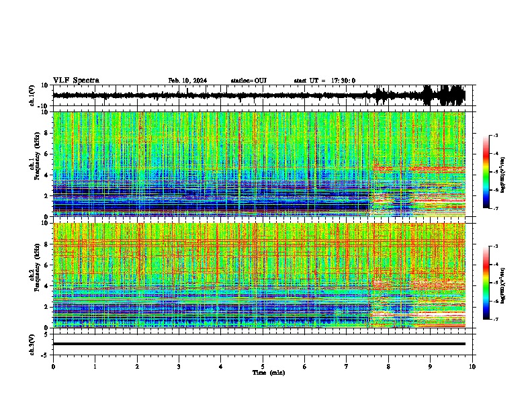This screenshot has width=532, height=411.
Task: Click the ch.1(V) axis label
Action: 32,95
